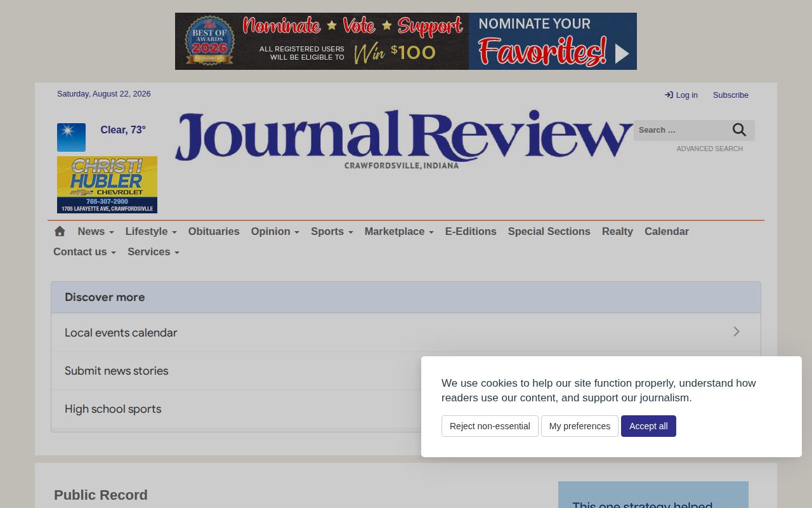Open the My preferences cookie settings
Screen dimensions: 812x508
(x=580, y=426)
